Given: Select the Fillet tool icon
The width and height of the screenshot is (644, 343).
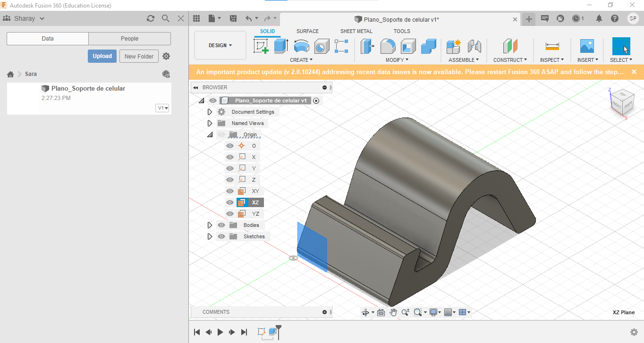Looking at the screenshot, I should click(x=388, y=46).
